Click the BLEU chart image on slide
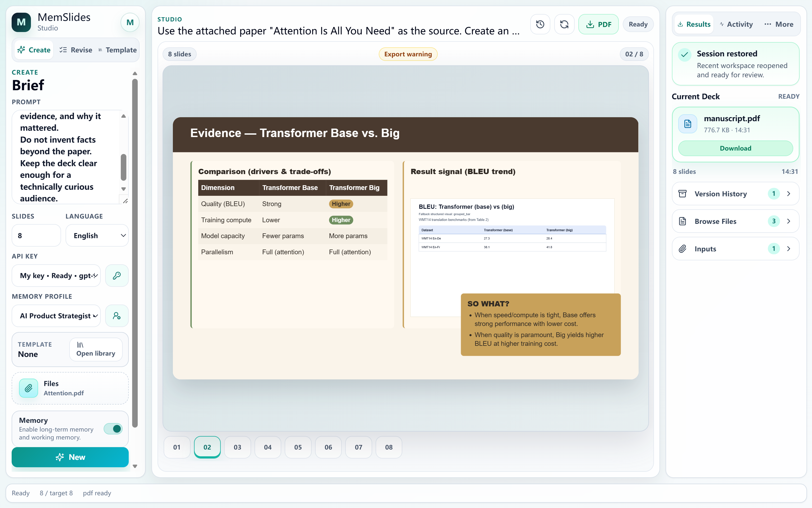 pos(512,257)
